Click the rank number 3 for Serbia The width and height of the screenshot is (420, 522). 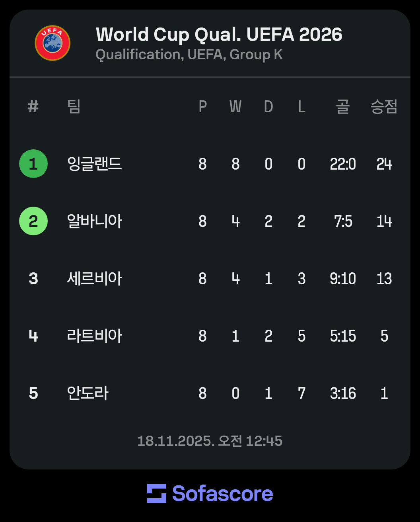[33, 279]
